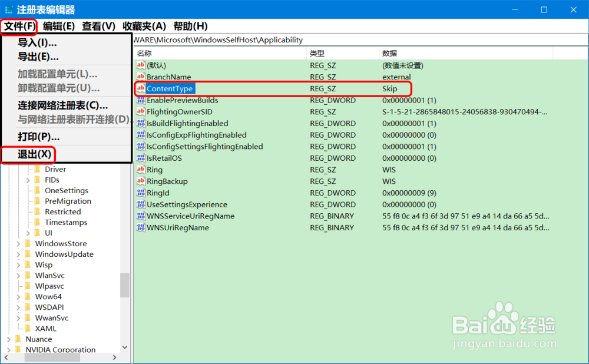Click the registry path address bar
The width and height of the screenshot is (589, 364).
(360, 40)
